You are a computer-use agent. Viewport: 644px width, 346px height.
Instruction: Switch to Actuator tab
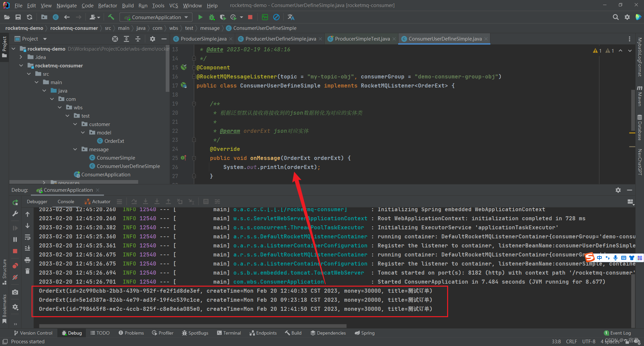98,201
